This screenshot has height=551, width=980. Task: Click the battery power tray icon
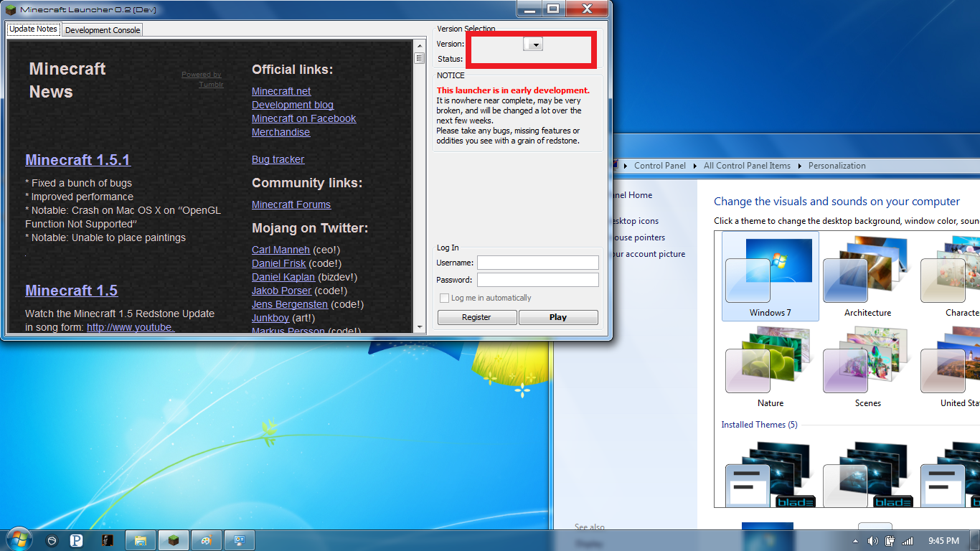pyautogui.click(x=890, y=540)
